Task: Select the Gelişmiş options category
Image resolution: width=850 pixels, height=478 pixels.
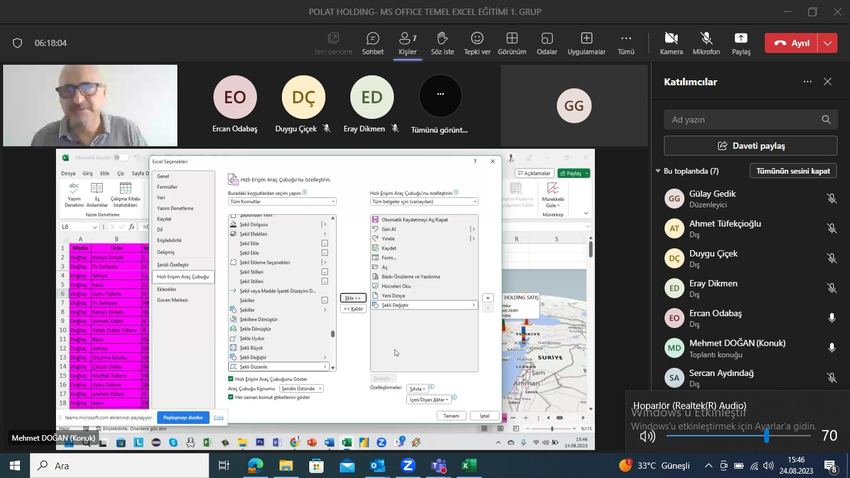Action: click(x=166, y=252)
